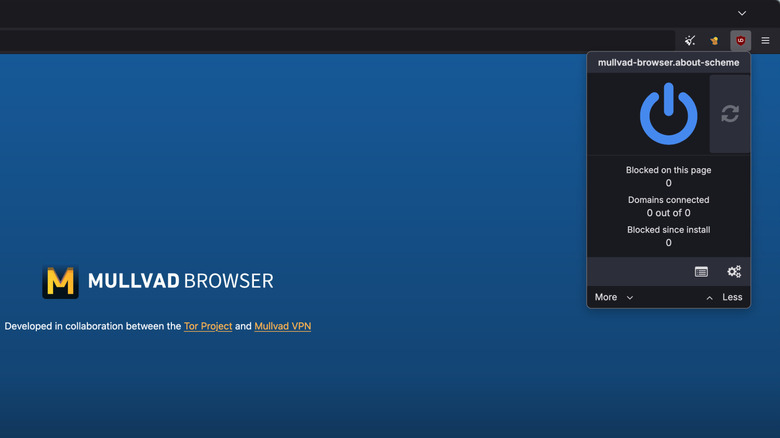Open the hamburger application menu
Viewport: 780px width, 438px height.
(765, 41)
